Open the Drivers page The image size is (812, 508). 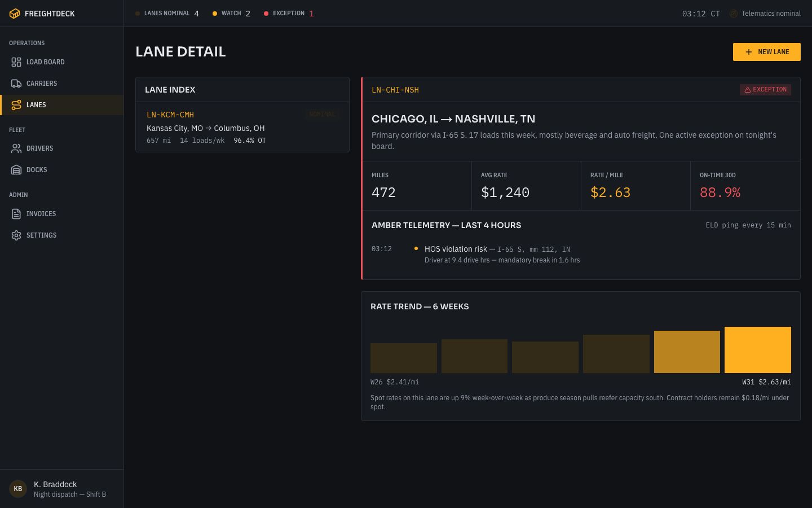(x=62, y=148)
